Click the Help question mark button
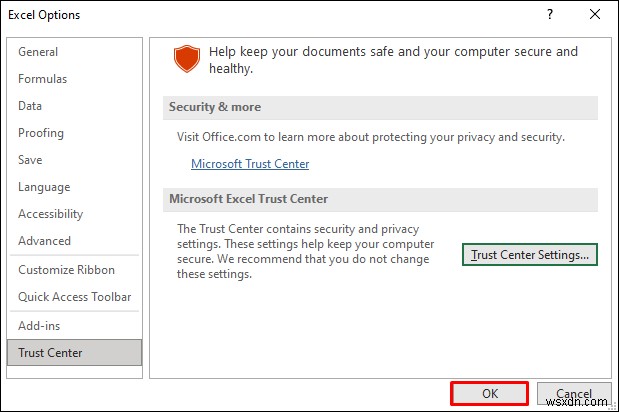 tap(549, 15)
